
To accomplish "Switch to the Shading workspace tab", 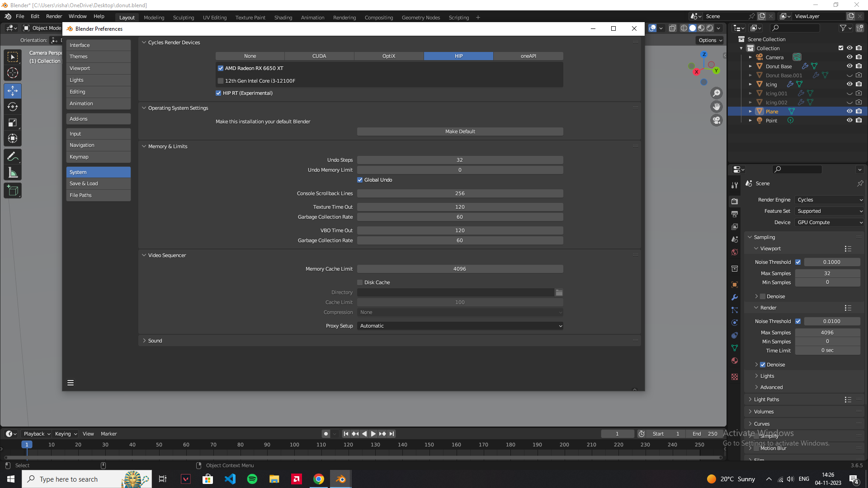I will tap(283, 18).
